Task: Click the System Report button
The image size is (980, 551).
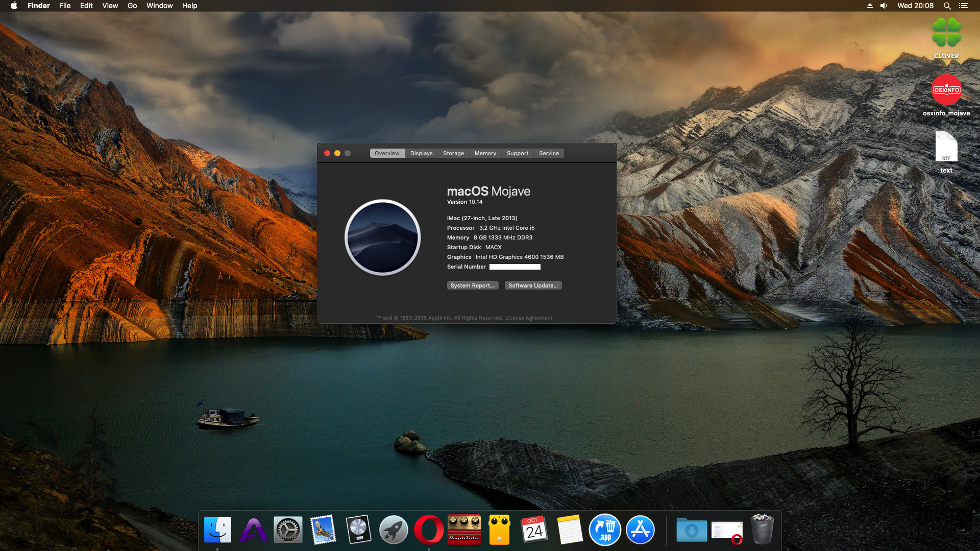Action: click(x=472, y=285)
